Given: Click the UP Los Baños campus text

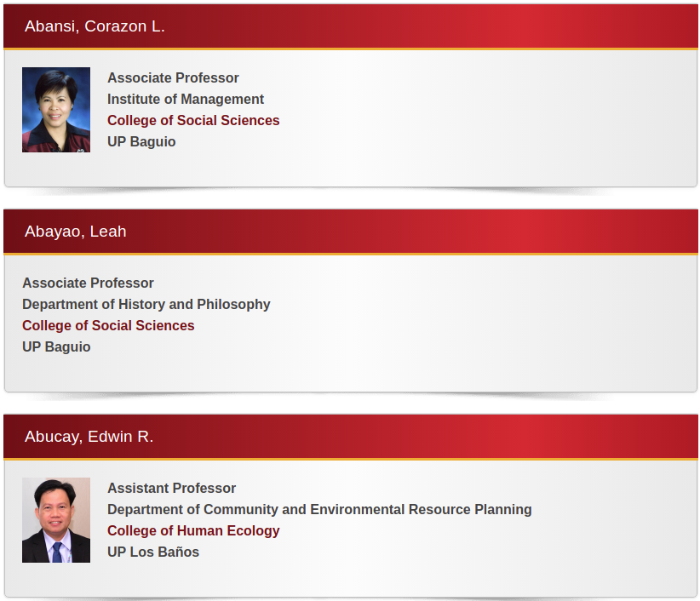Looking at the screenshot, I should coord(153,552).
